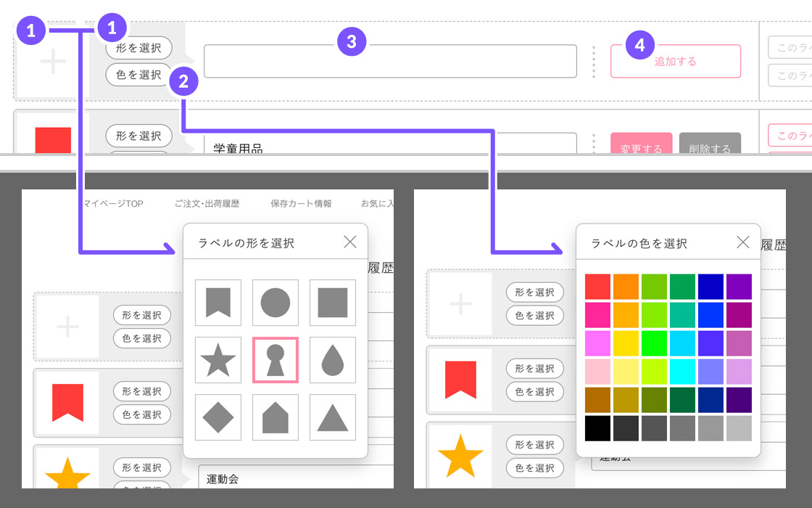Viewport: 812px width, 508px height.
Task: Choose the circle label shape
Action: [x=275, y=303]
